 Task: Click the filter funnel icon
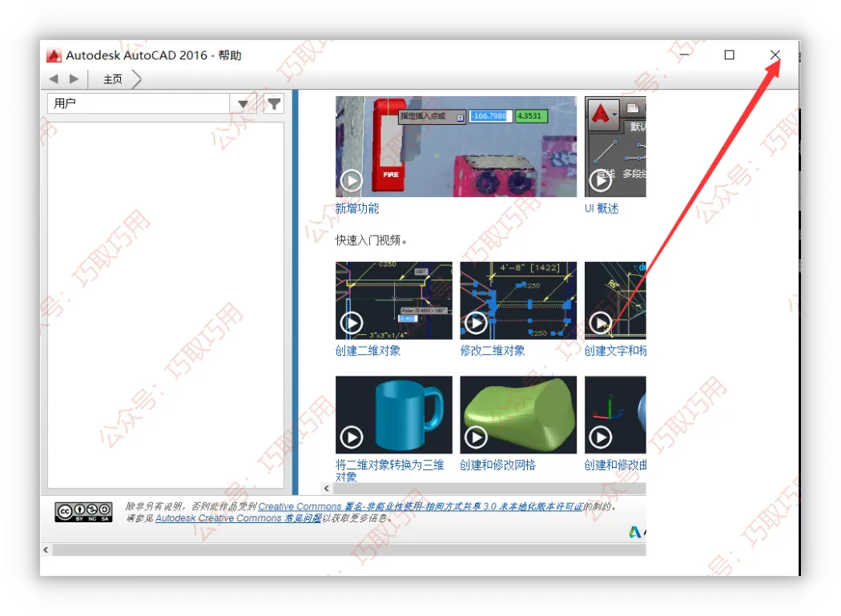click(274, 103)
